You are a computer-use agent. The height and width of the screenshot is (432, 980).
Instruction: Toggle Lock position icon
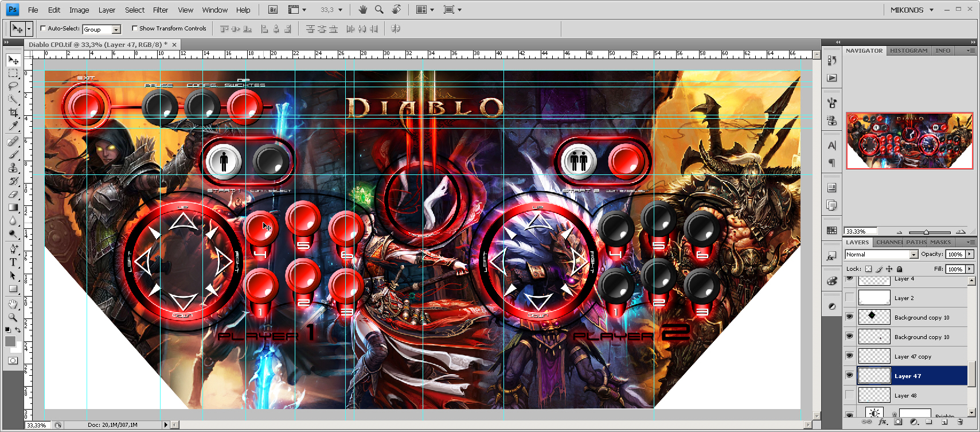pos(889,268)
